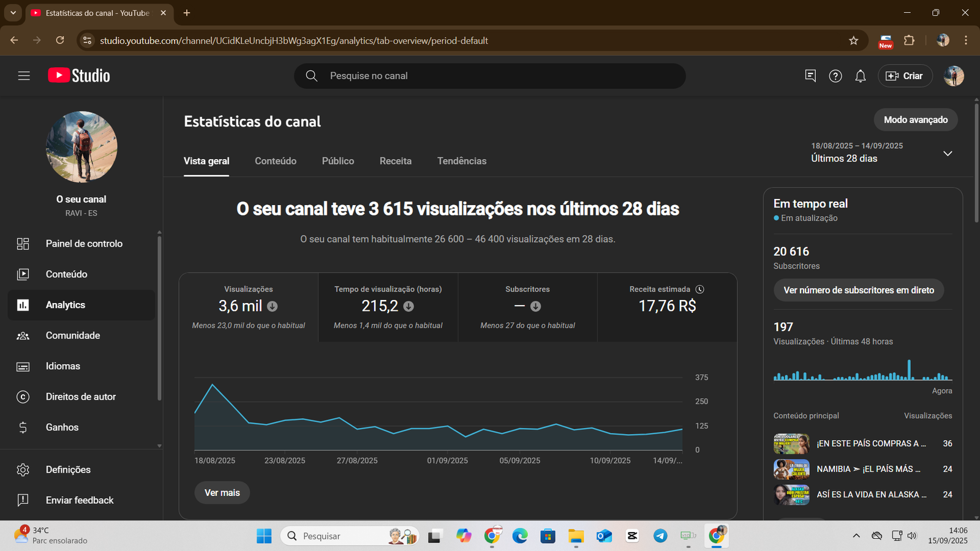The image size is (980, 551).
Task: Click the Pesquise no canal search field
Action: tap(490, 76)
